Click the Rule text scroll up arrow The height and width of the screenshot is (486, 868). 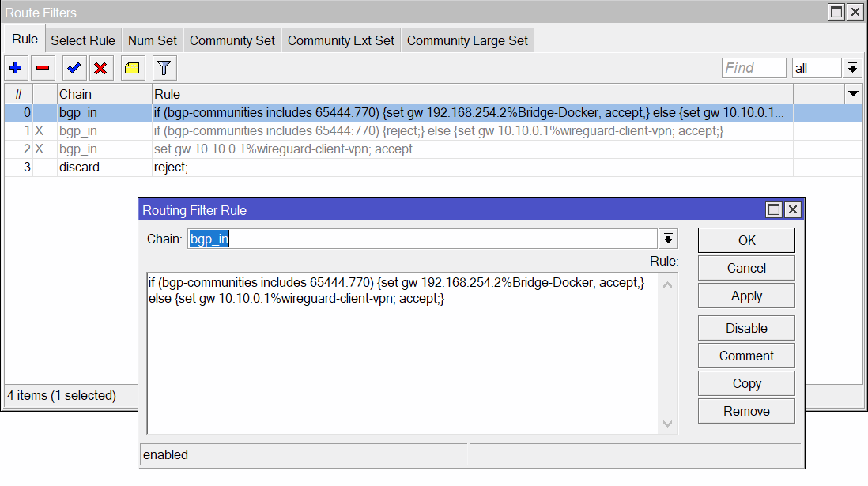668,285
